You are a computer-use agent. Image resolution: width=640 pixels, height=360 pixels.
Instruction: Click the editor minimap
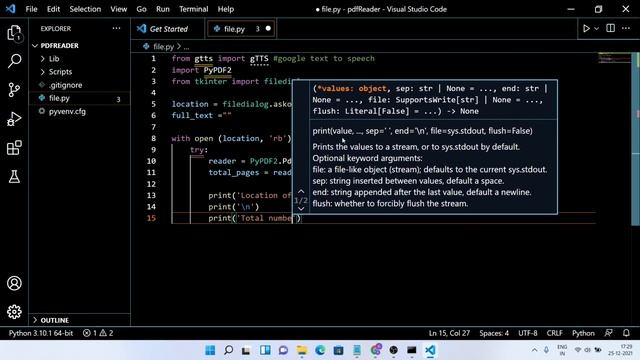click(614, 58)
